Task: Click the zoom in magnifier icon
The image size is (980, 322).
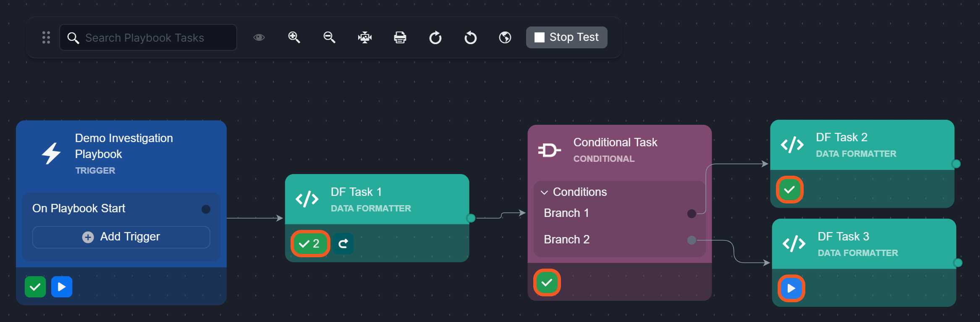Action: 294,37
